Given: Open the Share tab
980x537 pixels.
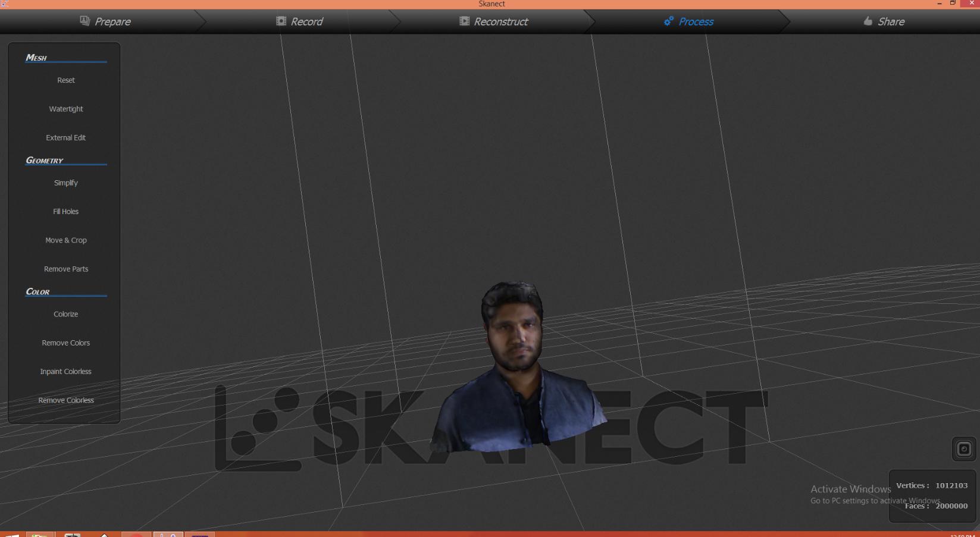Looking at the screenshot, I should (884, 21).
